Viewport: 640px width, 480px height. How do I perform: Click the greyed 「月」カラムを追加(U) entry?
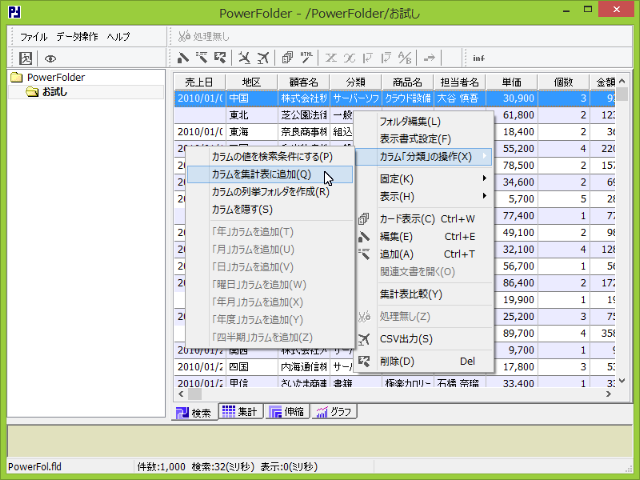point(270,249)
